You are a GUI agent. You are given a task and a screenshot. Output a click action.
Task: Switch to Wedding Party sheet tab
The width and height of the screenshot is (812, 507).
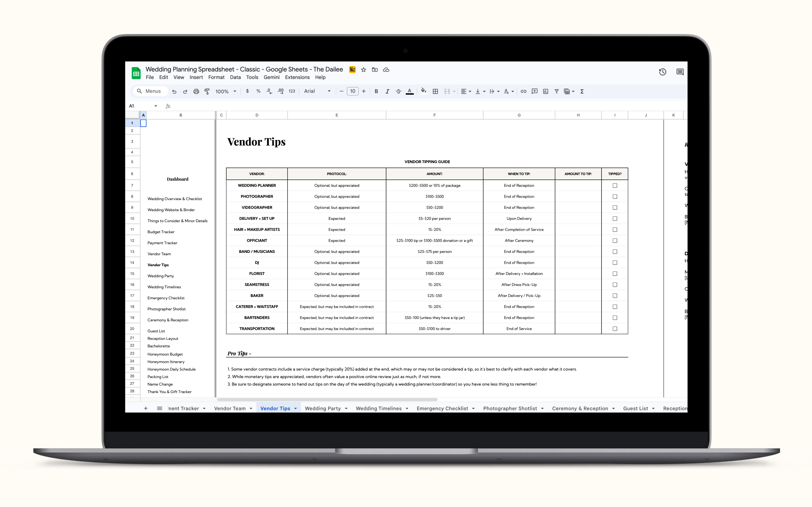pyautogui.click(x=322, y=408)
